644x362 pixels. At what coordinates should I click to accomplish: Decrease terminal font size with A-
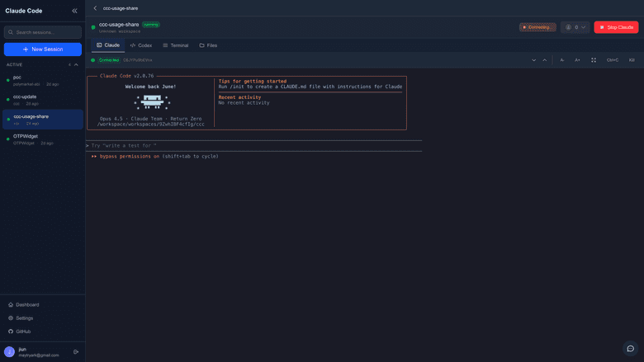click(x=562, y=60)
